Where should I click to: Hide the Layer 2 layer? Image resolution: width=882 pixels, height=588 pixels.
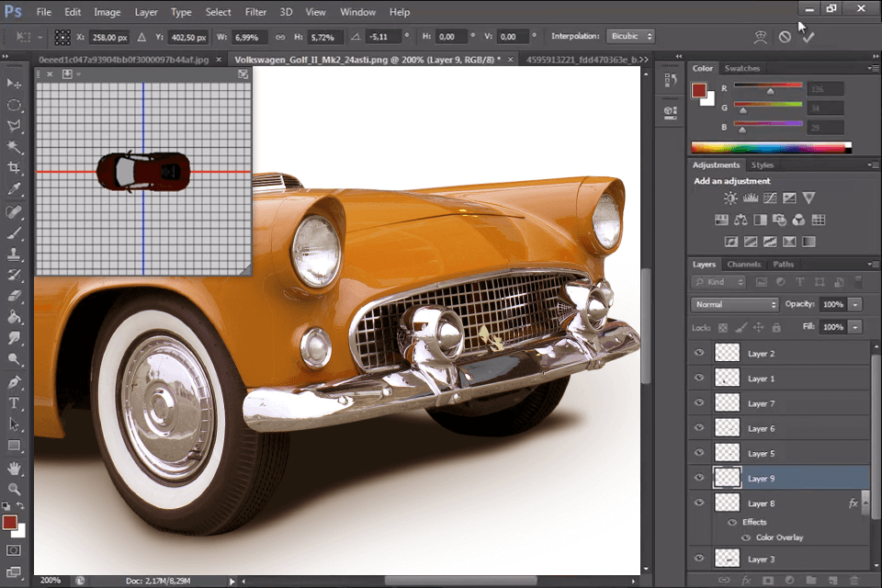tap(699, 353)
